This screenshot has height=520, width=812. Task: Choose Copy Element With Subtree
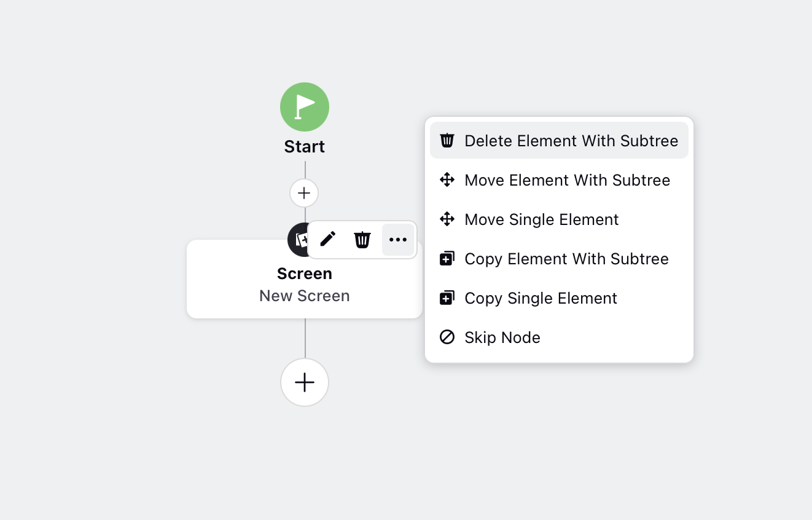click(x=559, y=259)
